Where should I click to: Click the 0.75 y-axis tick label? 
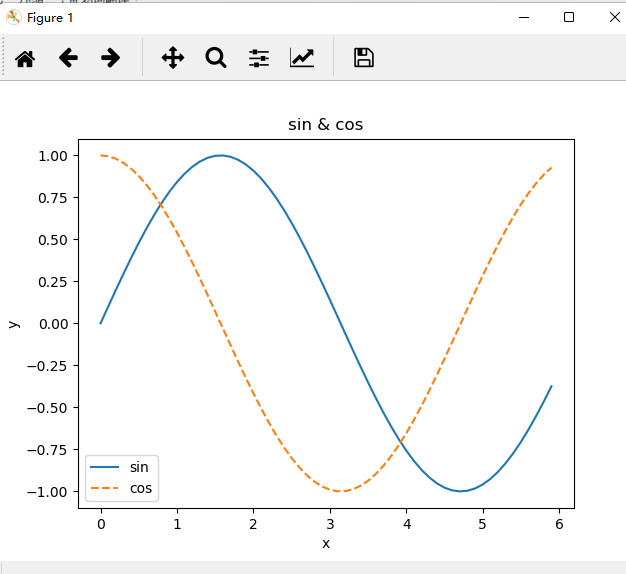(x=53, y=198)
